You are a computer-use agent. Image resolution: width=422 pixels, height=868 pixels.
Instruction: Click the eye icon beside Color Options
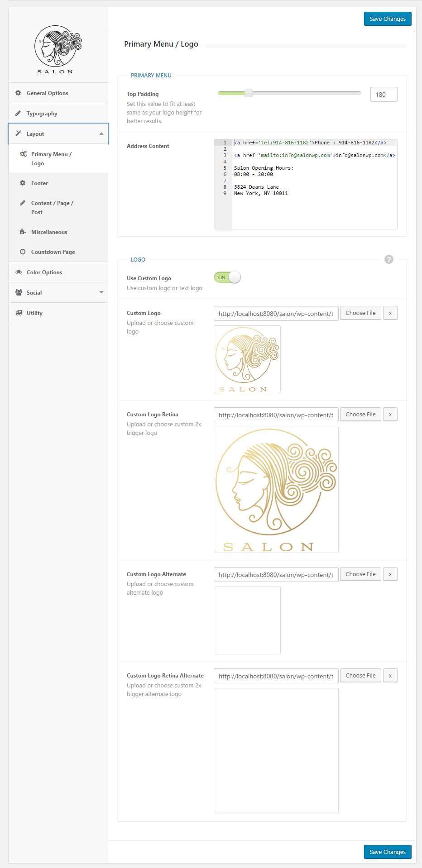pyautogui.click(x=19, y=272)
